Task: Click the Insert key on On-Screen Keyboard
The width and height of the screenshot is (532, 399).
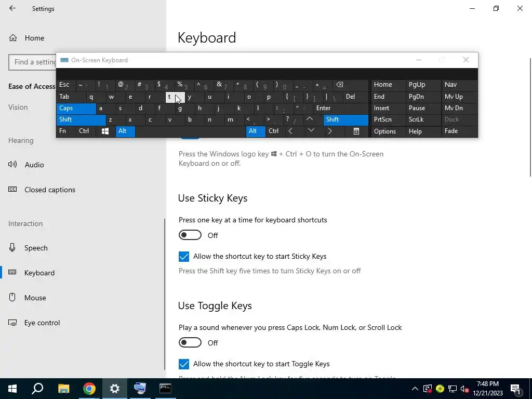Action: (388, 108)
